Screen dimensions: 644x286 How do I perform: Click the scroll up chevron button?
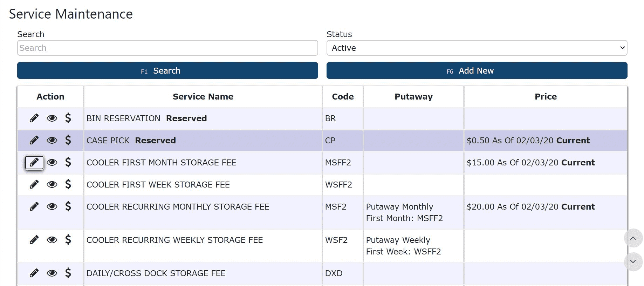click(633, 238)
